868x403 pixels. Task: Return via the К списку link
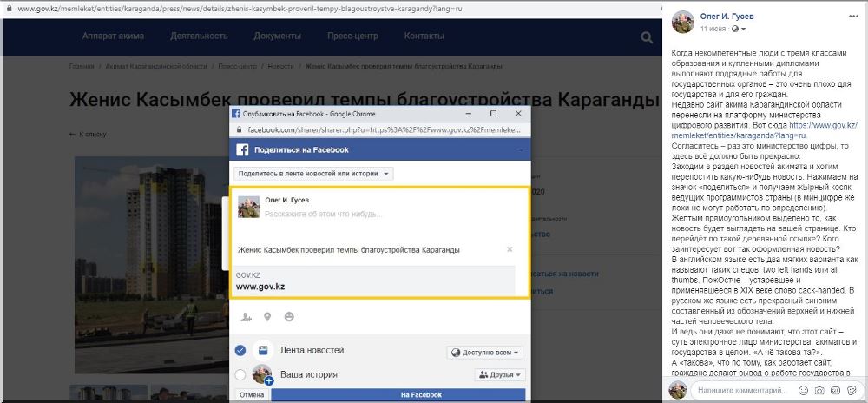click(88, 135)
